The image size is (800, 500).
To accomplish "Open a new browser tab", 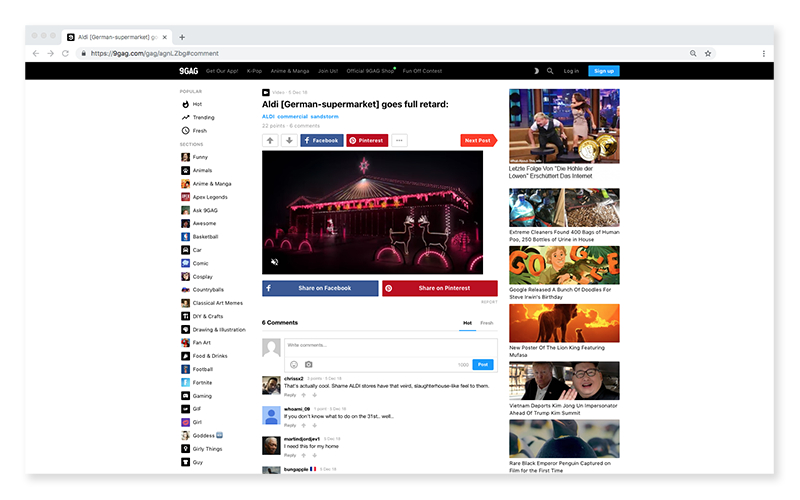I will click(x=182, y=37).
